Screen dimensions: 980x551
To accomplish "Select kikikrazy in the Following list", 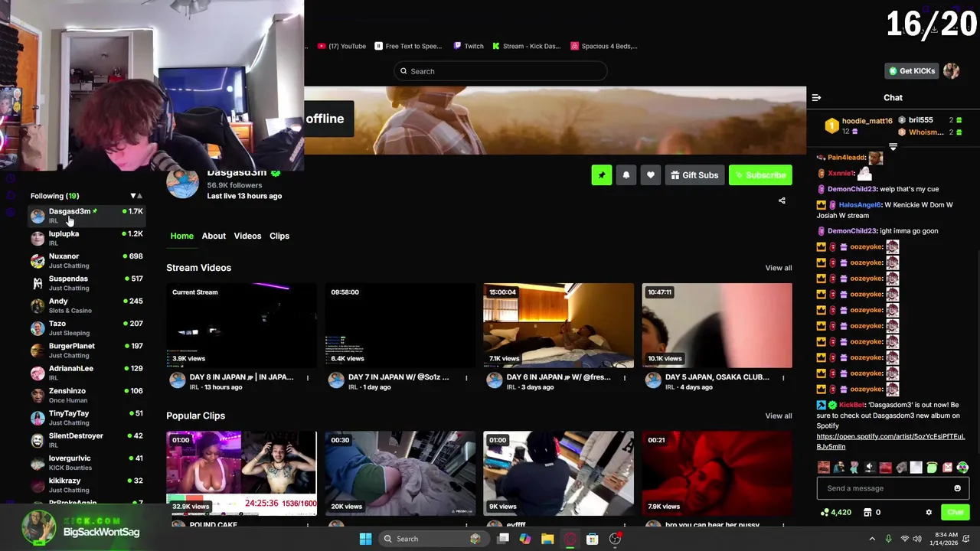I will pos(87,485).
